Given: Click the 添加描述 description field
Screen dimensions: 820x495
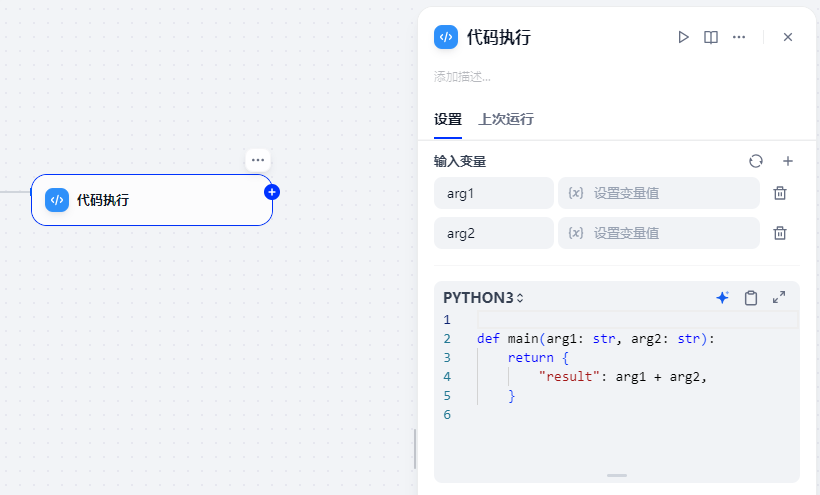Looking at the screenshot, I should (462, 77).
